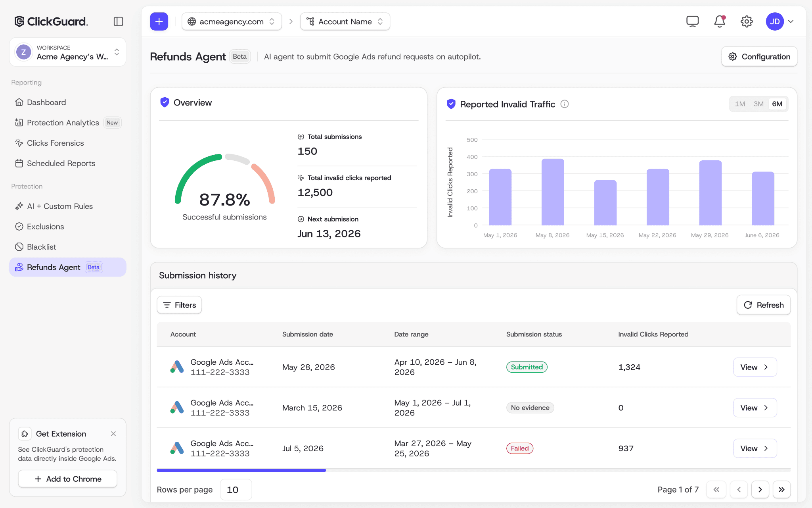Open the notifications bell
Viewport: 812px width, 508px height.
pyautogui.click(x=720, y=21)
